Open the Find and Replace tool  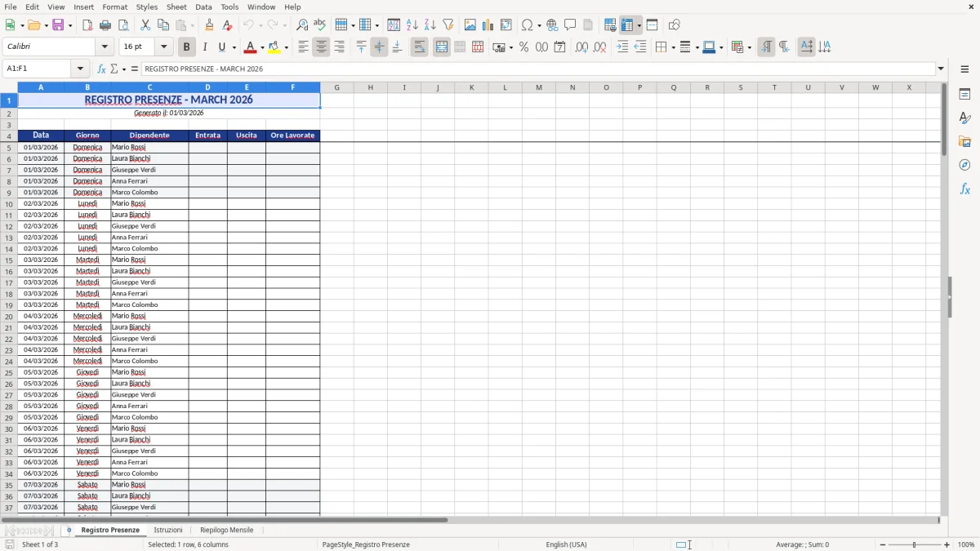301,24
